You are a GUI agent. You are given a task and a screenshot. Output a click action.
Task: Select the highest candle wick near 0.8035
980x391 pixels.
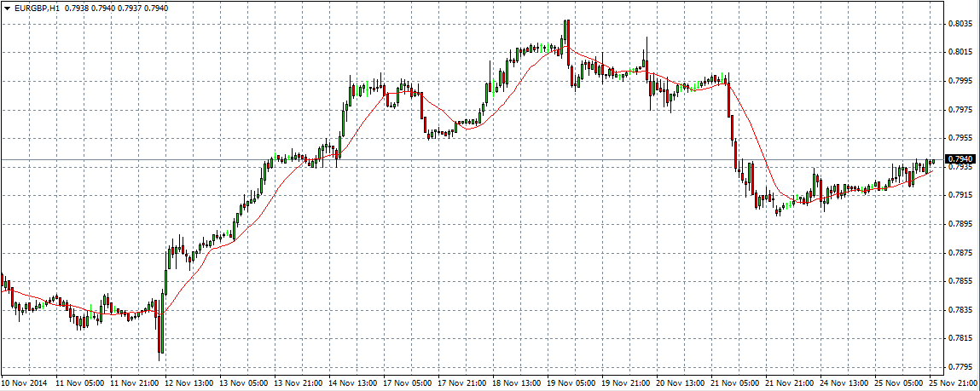[x=565, y=23]
